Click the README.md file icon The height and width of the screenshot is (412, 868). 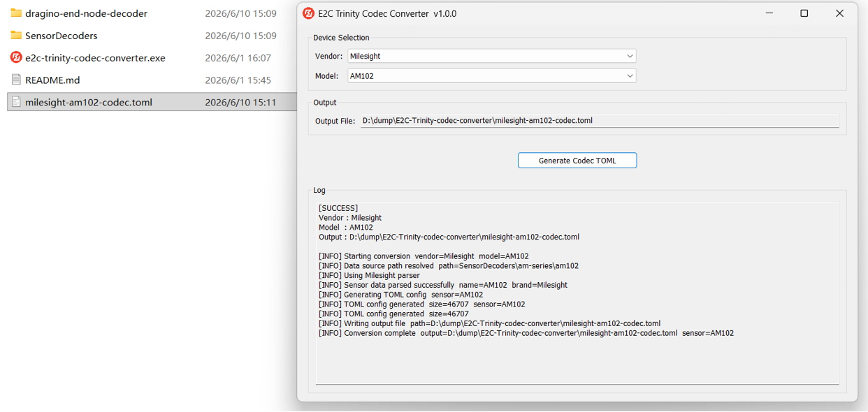pyautogui.click(x=16, y=80)
